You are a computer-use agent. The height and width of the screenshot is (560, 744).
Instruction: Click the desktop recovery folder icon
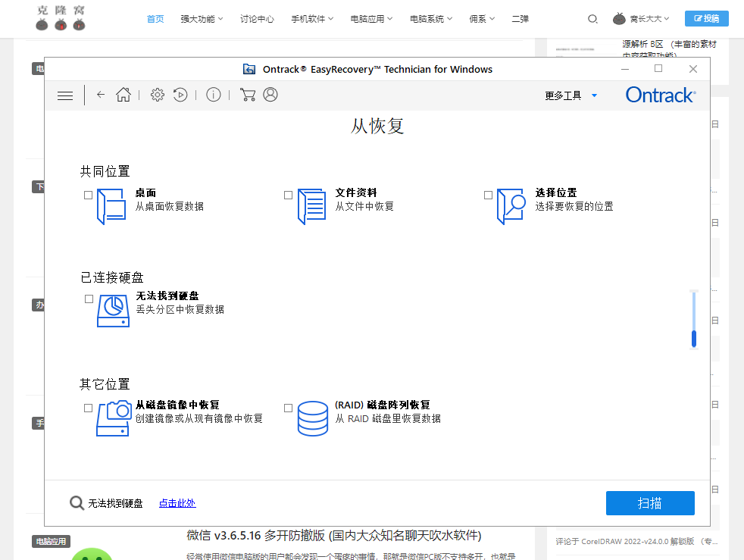[111, 206]
